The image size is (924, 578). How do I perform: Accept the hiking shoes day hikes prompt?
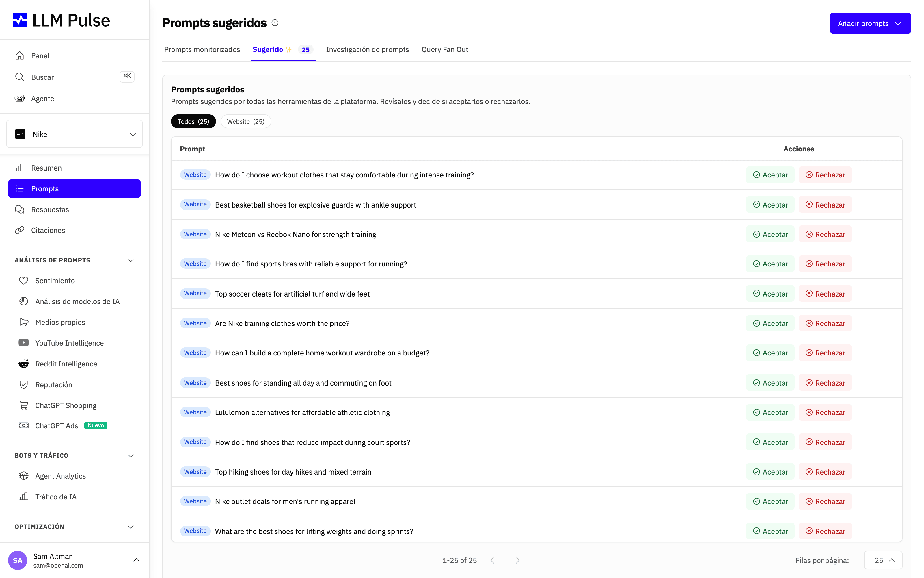click(x=770, y=472)
